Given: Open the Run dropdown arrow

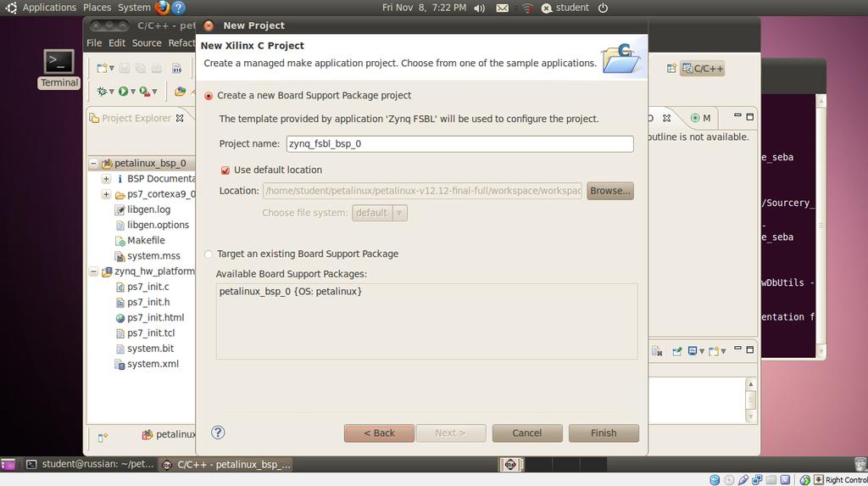Looking at the screenshot, I should tap(133, 92).
